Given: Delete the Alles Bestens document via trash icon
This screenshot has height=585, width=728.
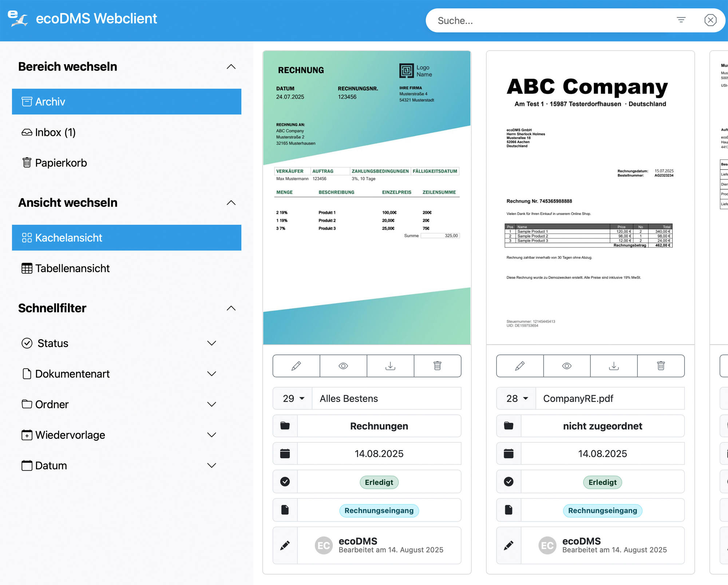Looking at the screenshot, I should 437,366.
